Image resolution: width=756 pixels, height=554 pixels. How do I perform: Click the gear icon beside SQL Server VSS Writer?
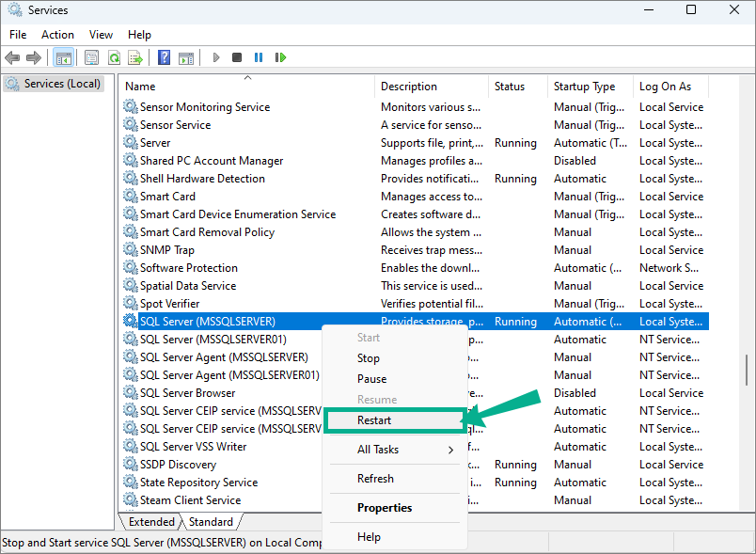pyautogui.click(x=130, y=446)
